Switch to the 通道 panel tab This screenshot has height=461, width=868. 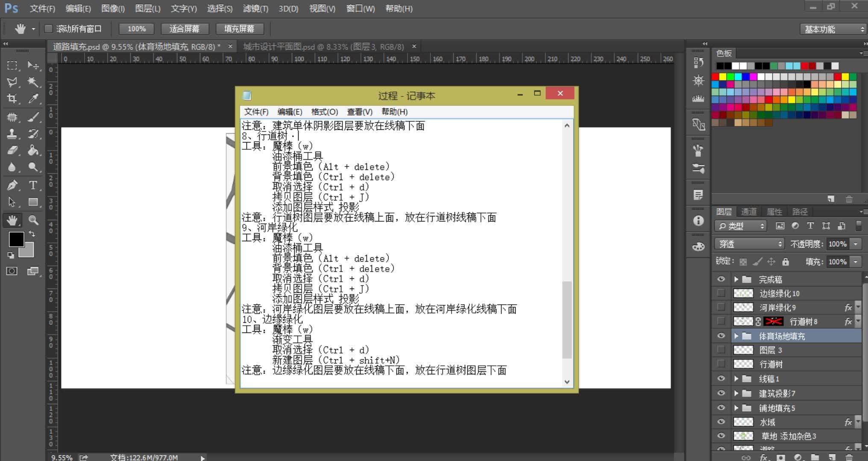(x=748, y=212)
